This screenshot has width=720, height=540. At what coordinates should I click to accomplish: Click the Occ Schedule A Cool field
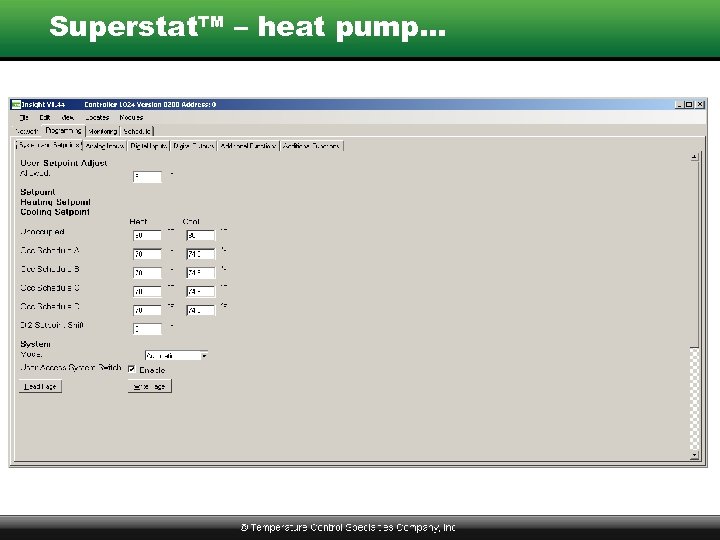pyautogui.click(x=201, y=254)
